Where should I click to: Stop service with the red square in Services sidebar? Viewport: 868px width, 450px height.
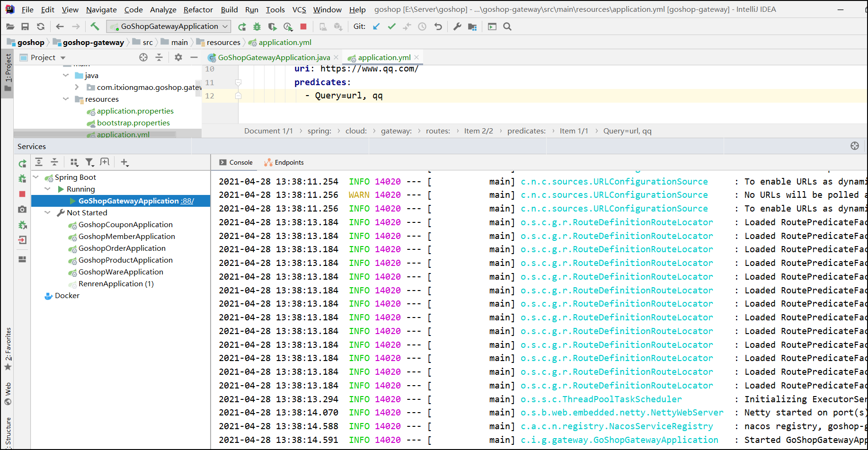pos(22,194)
